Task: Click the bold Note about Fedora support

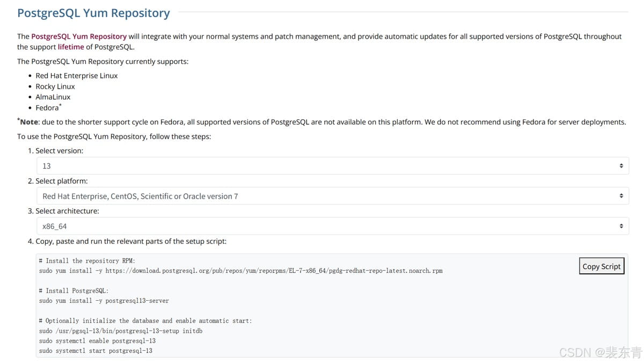Action: pos(29,122)
